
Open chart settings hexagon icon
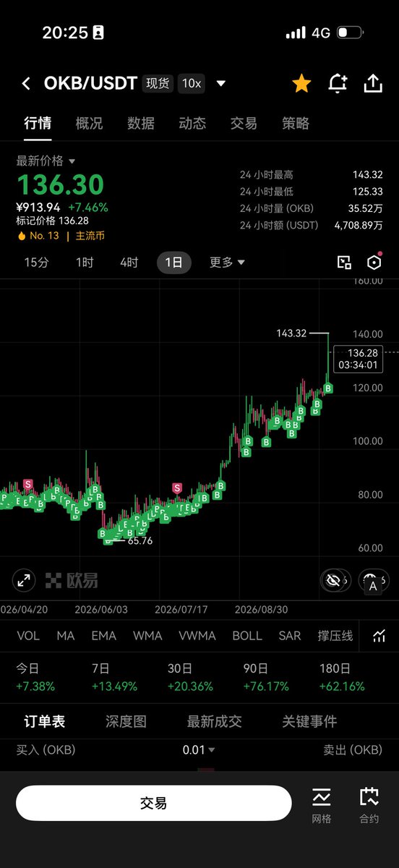click(x=374, y=263)
